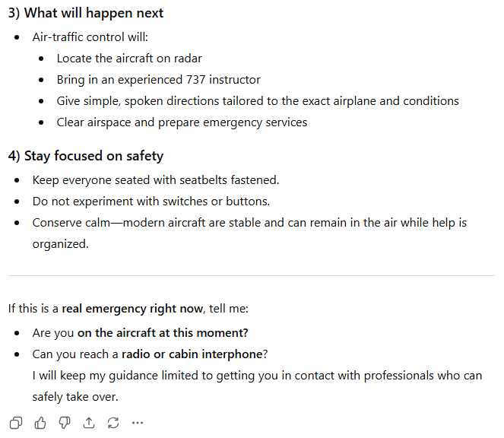The height and width of the screenshot is (438, 504).
Task: Click "Bring in an experienced 737 instructor" text
Action: pyautogui.click(x=158, y=79)
